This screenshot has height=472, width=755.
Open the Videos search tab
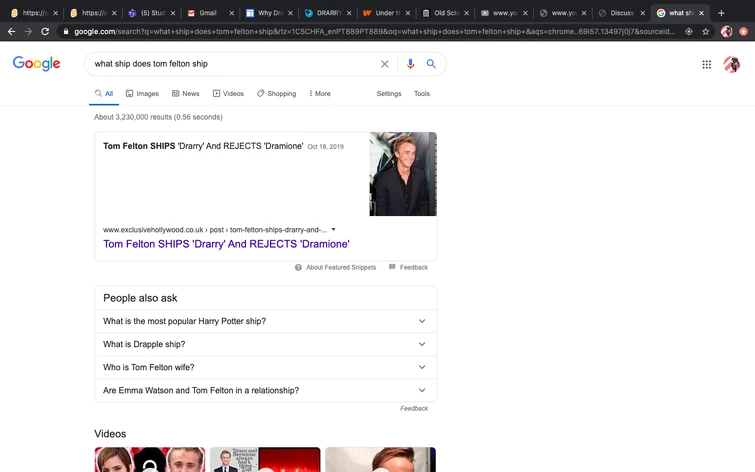point(228,93)
